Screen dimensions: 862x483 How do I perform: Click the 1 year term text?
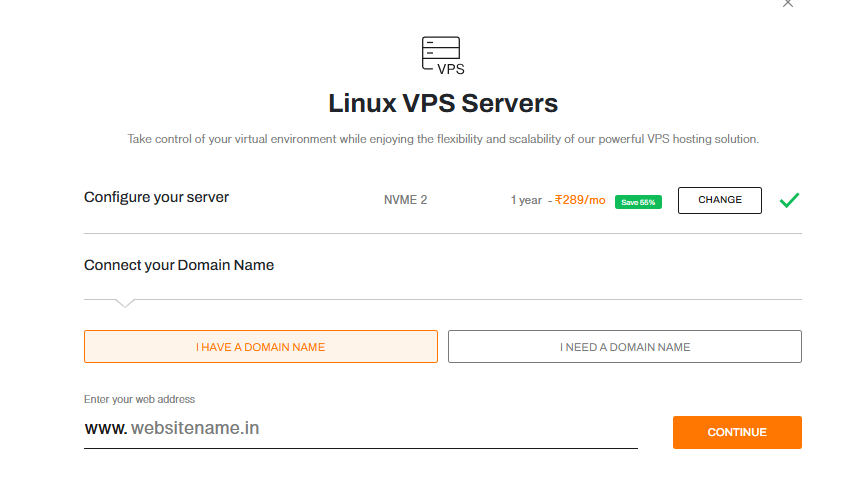click(526, 200)
